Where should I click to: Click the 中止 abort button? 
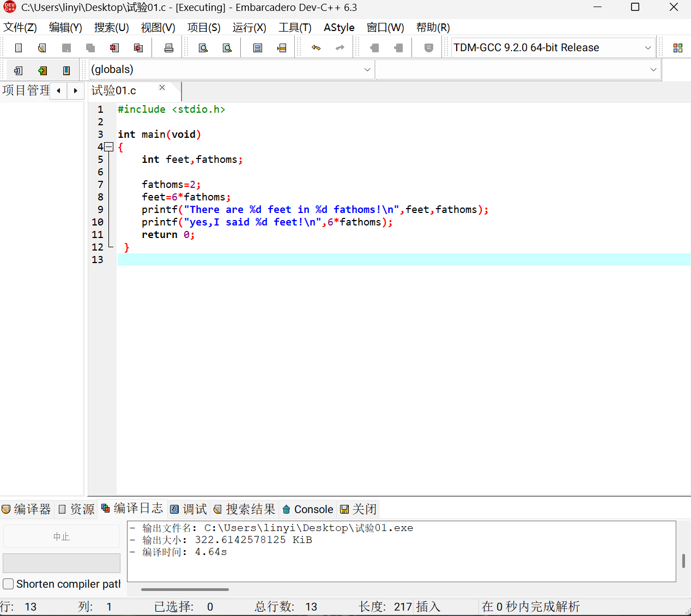(62, 536)
